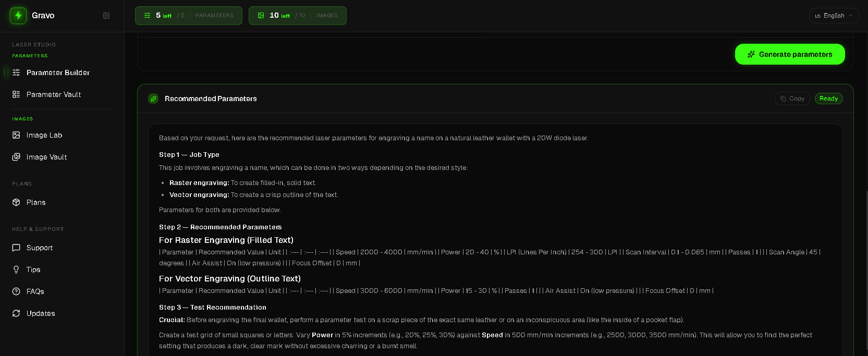Click the For Raster Engraving heading
Screen dimensions: 868x356
[226, 240]
